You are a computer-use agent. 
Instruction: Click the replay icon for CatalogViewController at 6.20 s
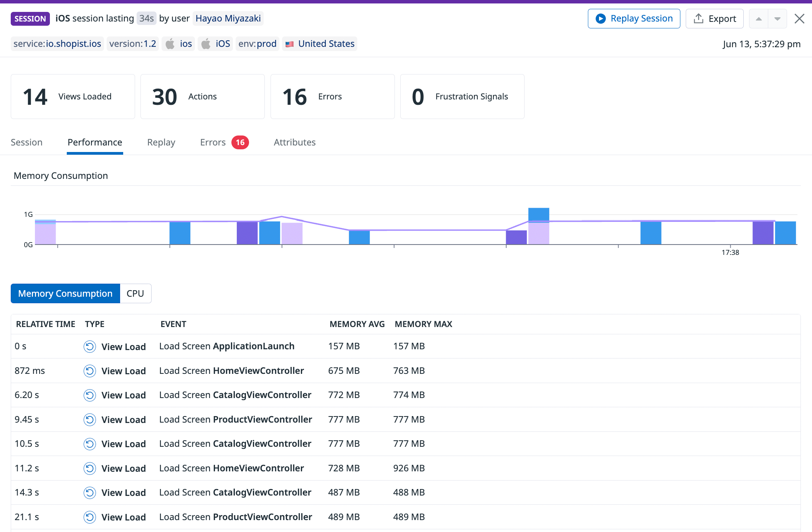point(89,395)
